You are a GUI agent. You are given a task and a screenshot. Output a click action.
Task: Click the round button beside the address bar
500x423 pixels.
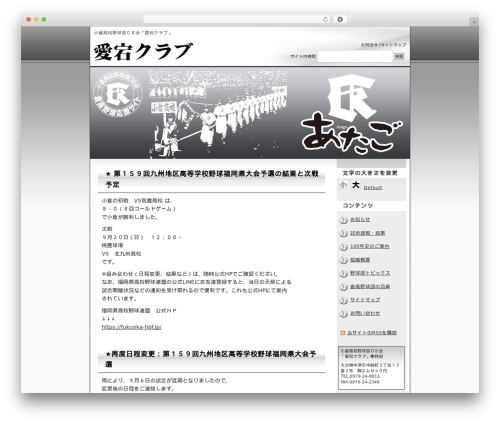point(340,19)
